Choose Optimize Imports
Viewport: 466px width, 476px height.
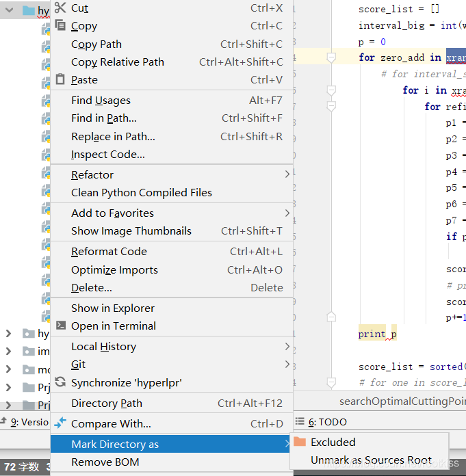(x=172, y=269)
